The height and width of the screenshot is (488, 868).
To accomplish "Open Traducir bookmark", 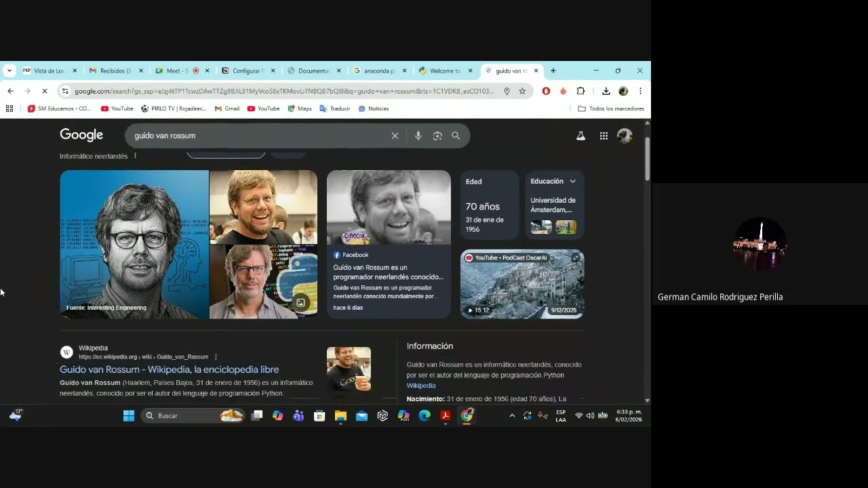I will pos(334,108).
